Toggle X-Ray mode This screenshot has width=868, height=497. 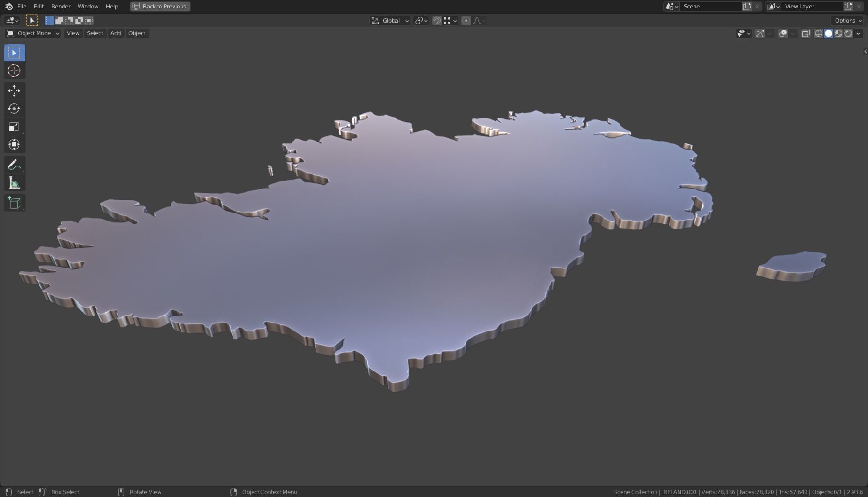click(806, 33)
